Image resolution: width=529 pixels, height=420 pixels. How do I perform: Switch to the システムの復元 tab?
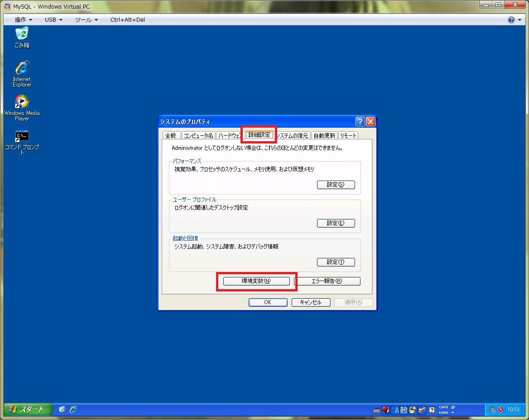pyautogui.click(x=292, y=135)
